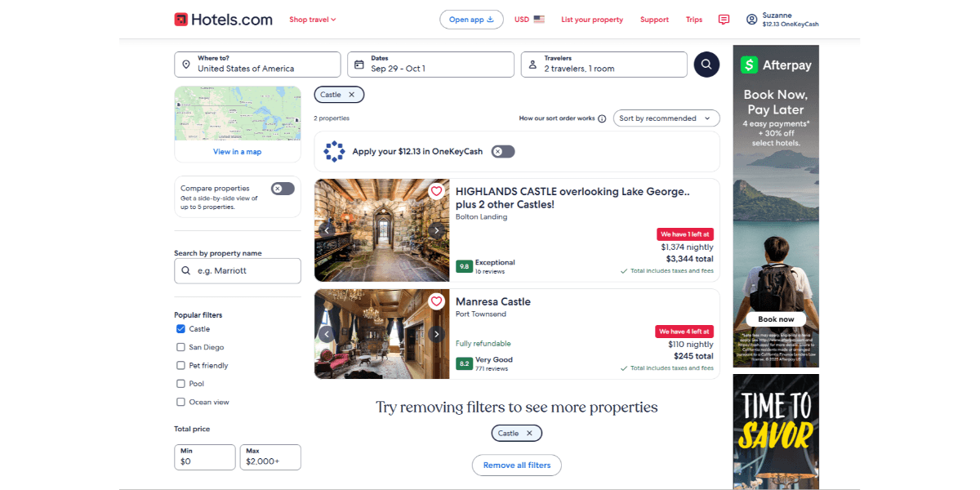This screenshot has height=490, width=980.
Task: Uncheck the Castle popular filter
Action: tap(180, 329)
